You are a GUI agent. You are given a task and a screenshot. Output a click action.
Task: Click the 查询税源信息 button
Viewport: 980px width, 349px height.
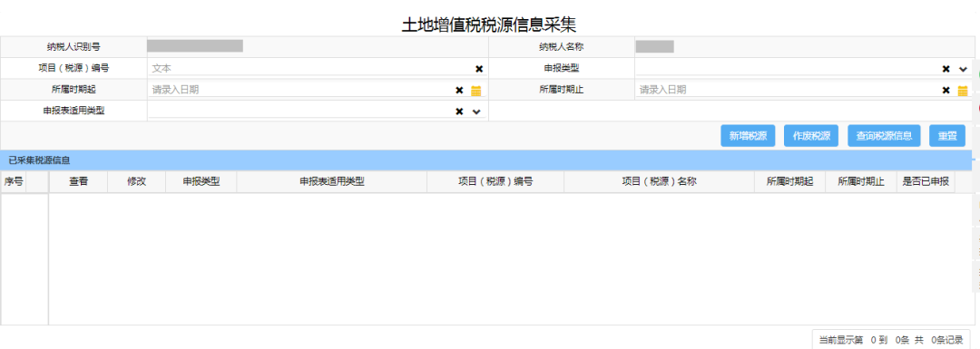pos(884,136)
